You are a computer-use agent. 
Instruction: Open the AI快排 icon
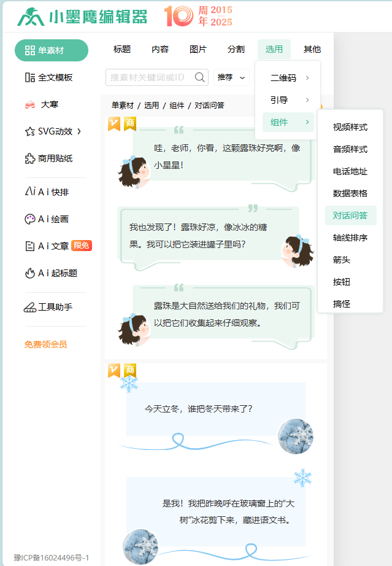click(x=29, y=192)
